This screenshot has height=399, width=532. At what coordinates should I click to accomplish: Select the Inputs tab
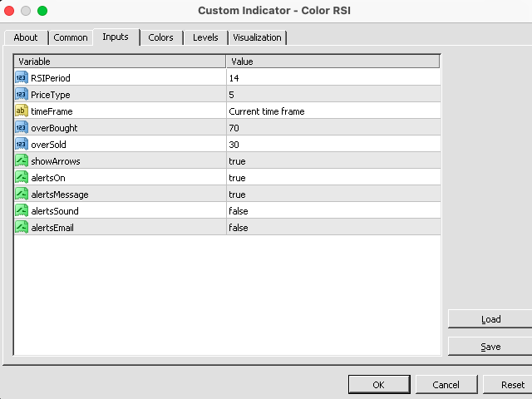point(116,37)
